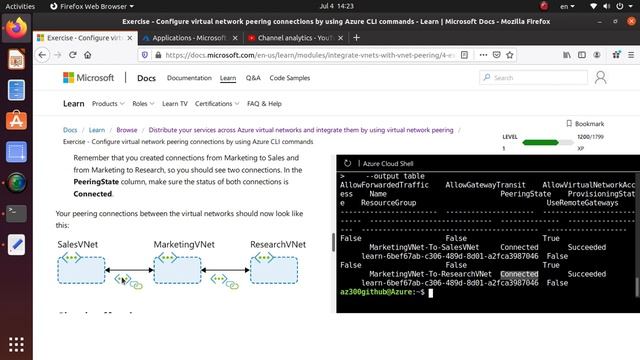Click the Docs breadcrumb link
Image resolution: width=640 pixels, height=360 pixels.
[x=70, y=130]
